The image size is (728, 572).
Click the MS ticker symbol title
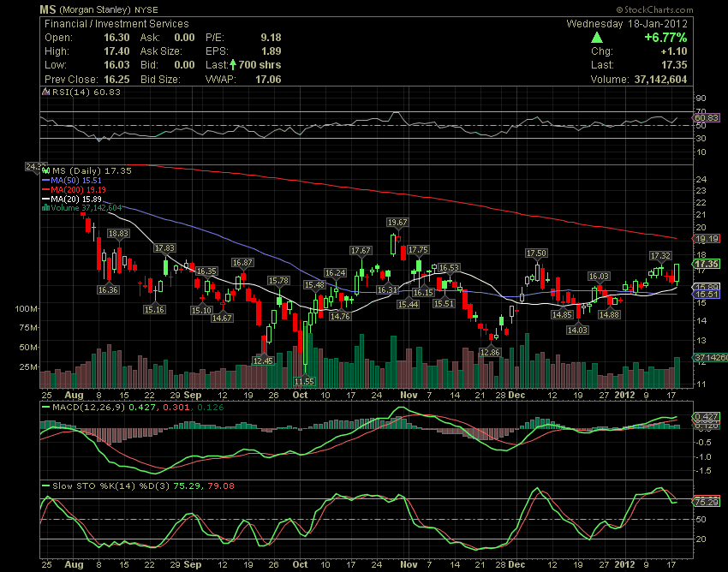47,9
